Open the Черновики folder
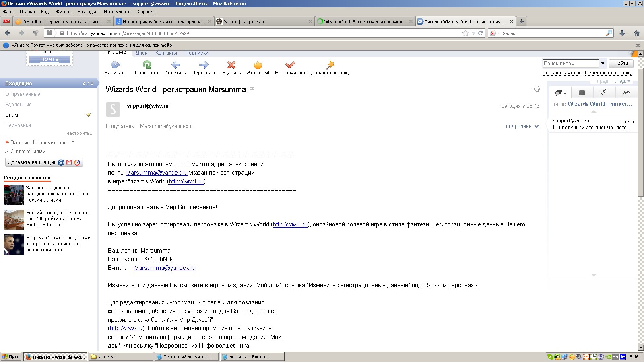The height and width of the screenshot is (362, 644). pos(18,125)
